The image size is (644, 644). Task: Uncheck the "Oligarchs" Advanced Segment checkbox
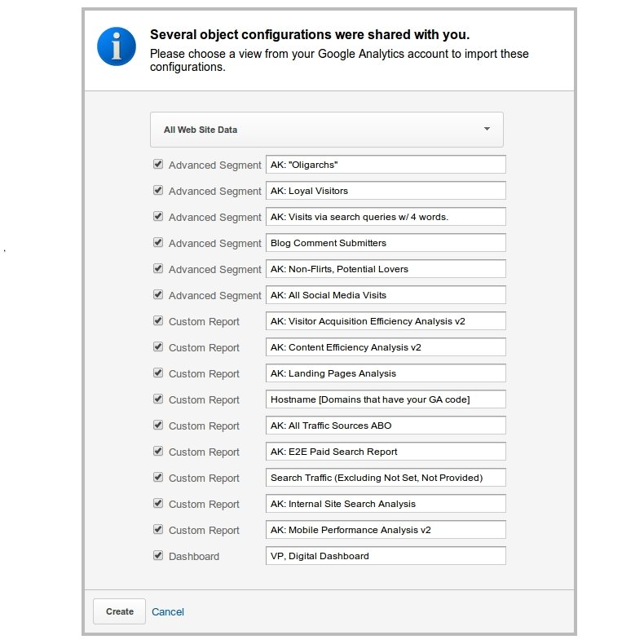tap(158, 165)
